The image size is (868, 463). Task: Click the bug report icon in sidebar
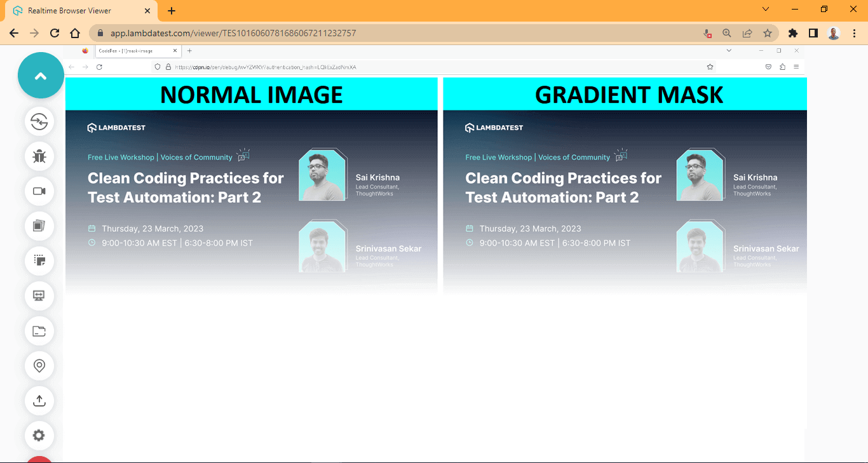[39, 156]
